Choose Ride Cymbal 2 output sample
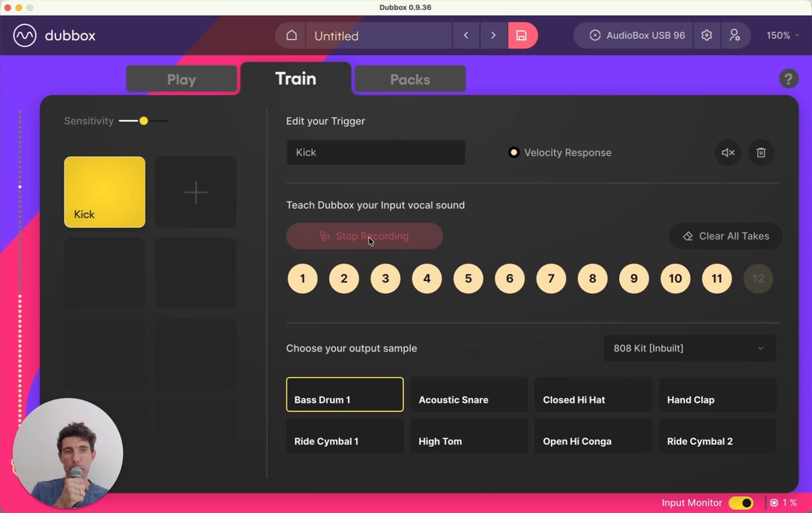The image size is (812, 513). coord(717,436)
